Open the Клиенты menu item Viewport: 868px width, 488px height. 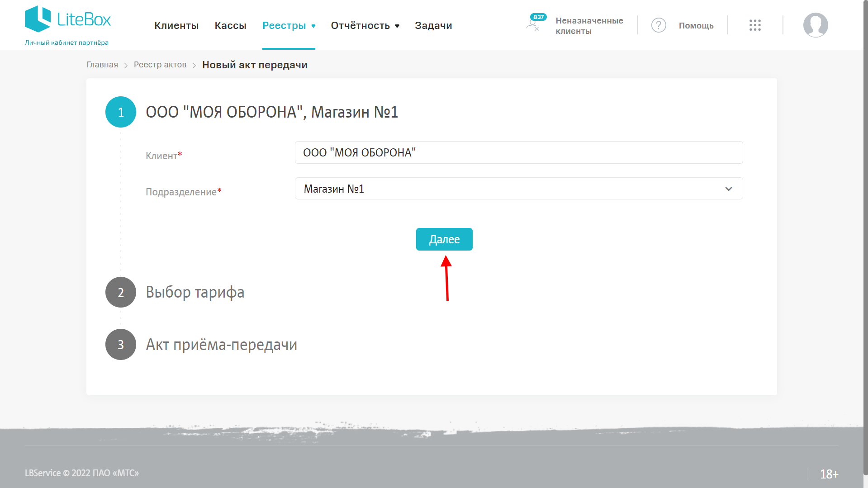pyautogui.click(x=176, y=25)
